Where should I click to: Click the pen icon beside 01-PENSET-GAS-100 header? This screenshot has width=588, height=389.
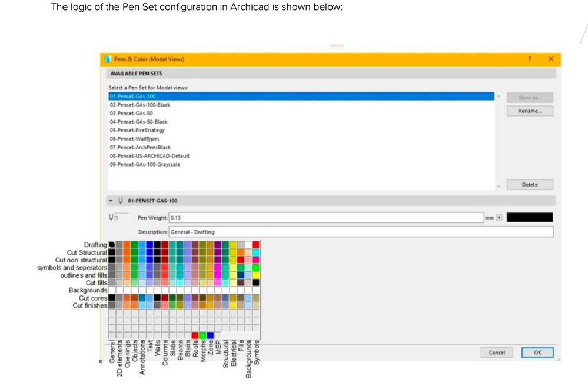tap(121, 201)
